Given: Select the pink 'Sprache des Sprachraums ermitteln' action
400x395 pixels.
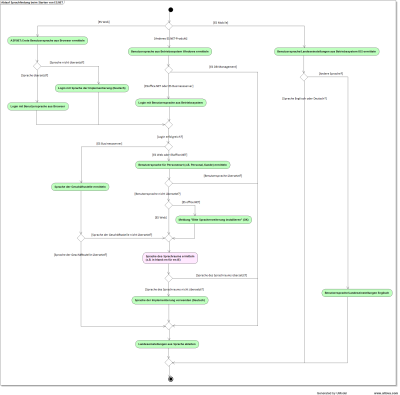Looking at the screenshot, I should [170, 258].
